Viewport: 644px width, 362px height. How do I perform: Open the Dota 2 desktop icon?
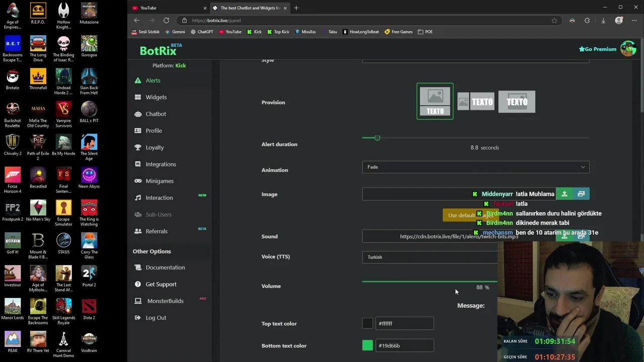[89, 309]
